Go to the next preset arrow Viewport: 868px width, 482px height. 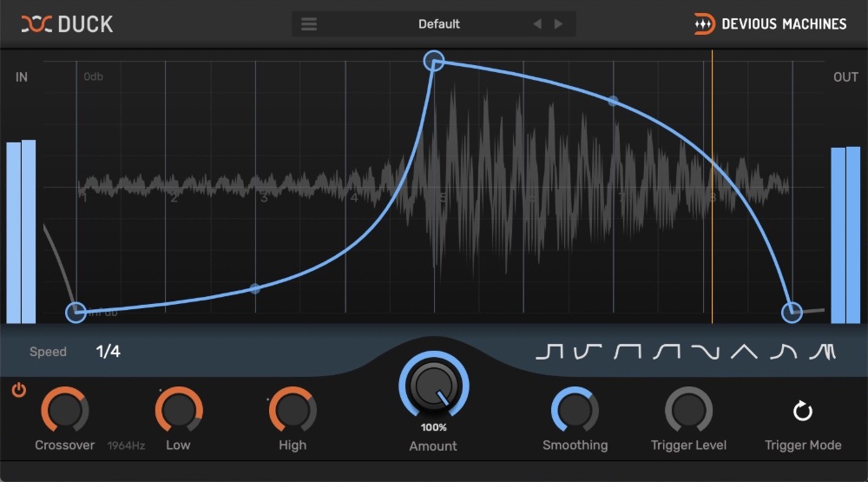pos(558,23)
